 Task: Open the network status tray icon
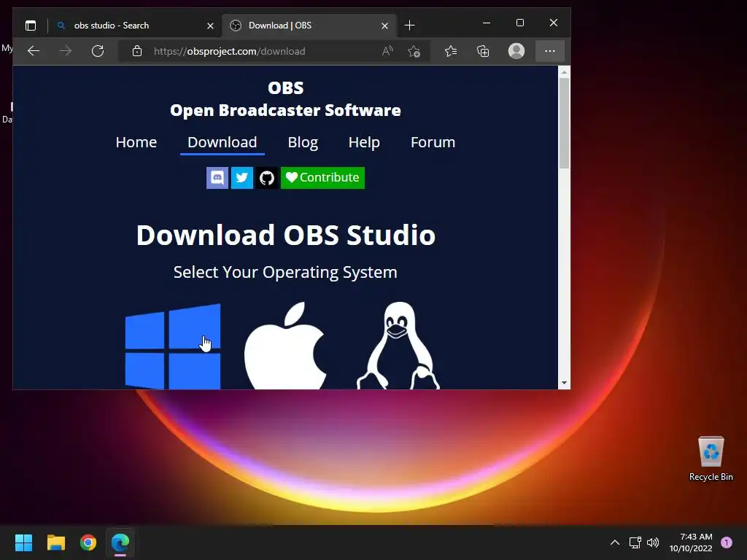point(635,542)
